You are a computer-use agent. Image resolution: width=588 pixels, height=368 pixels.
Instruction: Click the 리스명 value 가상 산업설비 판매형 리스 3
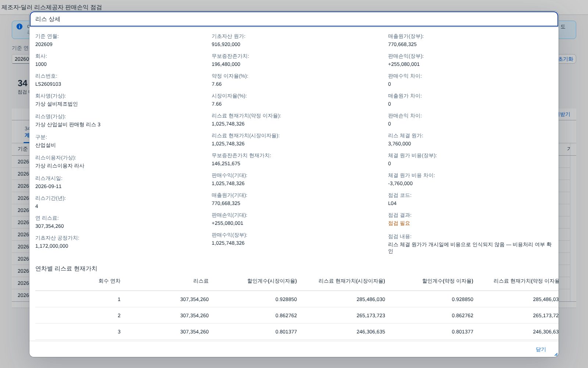click(68, 124)
